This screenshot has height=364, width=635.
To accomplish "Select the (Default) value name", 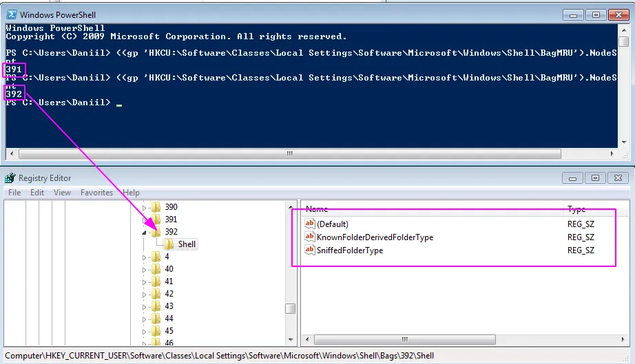I will click(333, 224).
